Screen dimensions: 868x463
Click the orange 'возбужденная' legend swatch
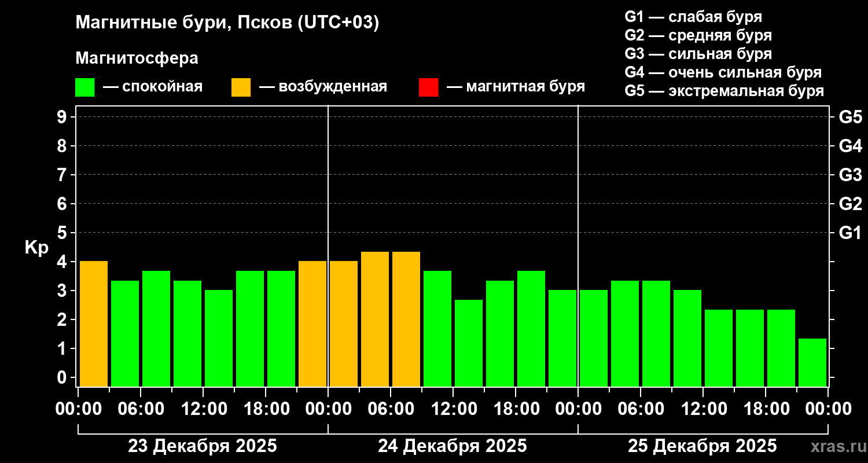[241, 87]
